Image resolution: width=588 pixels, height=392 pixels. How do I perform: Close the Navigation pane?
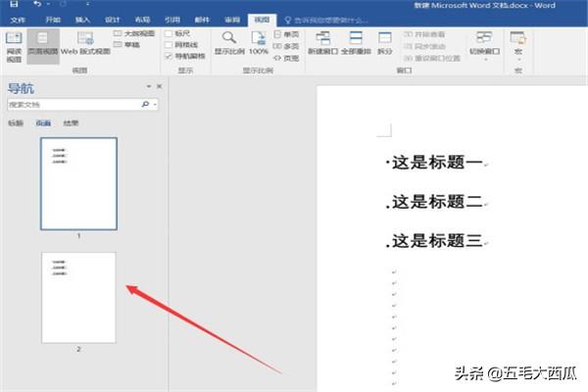click(x=160, y=86)
